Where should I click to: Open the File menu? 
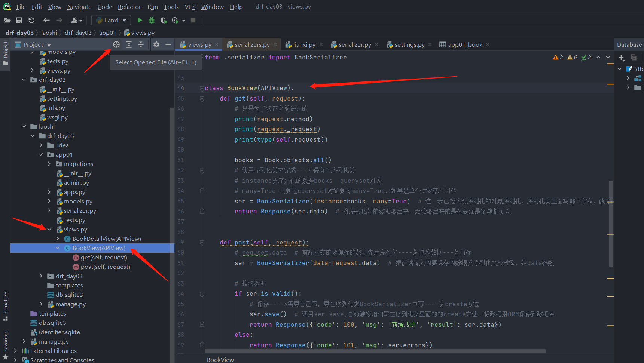(21, 7)
